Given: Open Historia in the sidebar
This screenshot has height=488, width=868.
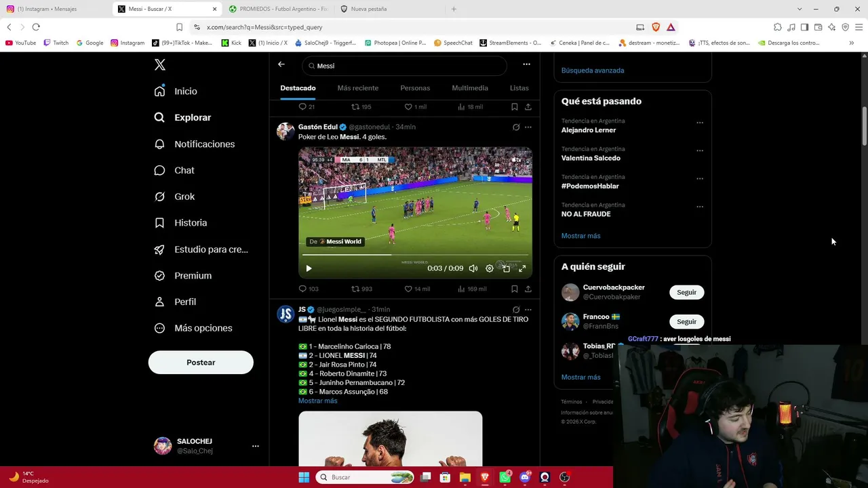Looking at the screenshot, I should point(180,223).
